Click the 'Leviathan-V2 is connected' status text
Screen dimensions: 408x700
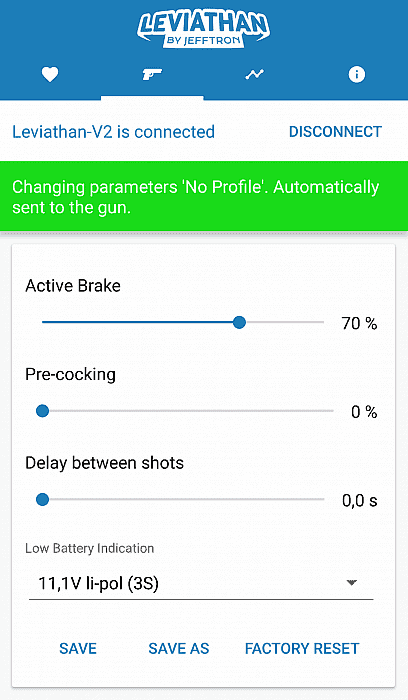(x=113, y=132)
